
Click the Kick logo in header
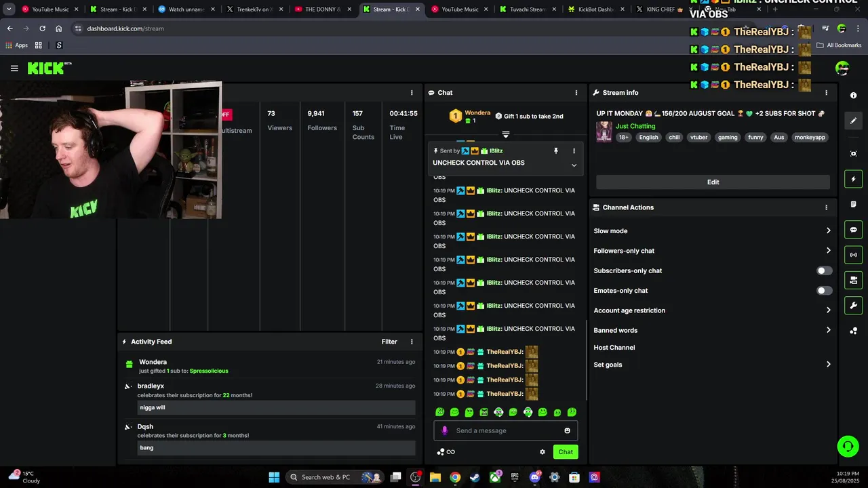[50, 68]
